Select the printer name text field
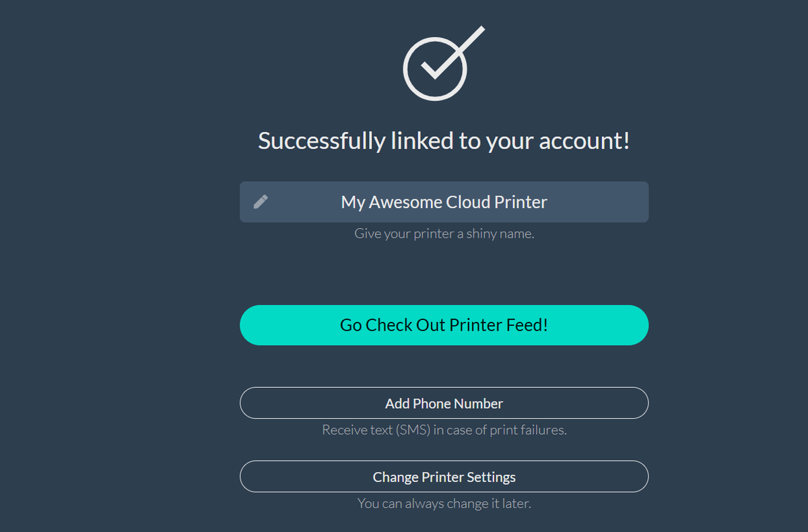Viewport: 808px width, 532px height. click(x=444, y=201)
